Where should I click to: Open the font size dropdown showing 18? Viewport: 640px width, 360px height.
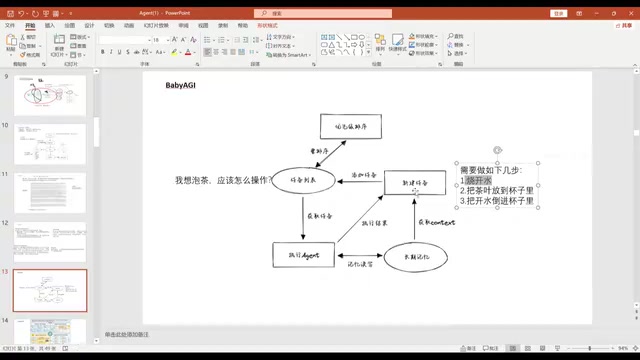tap(167, 40)
